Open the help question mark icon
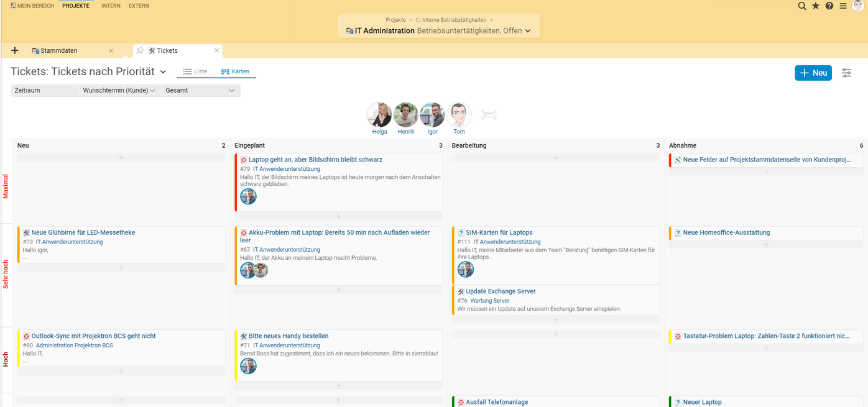 point(829,6)
